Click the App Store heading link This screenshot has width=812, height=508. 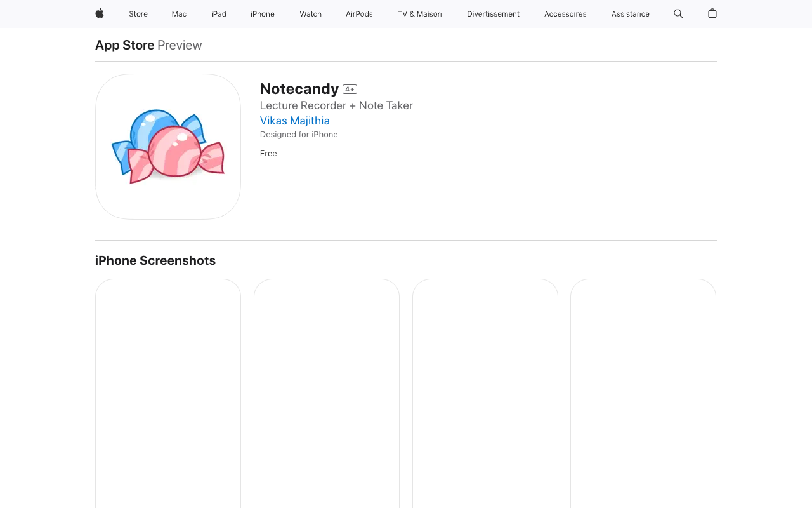pyautogui.click(x=125, y=45)
